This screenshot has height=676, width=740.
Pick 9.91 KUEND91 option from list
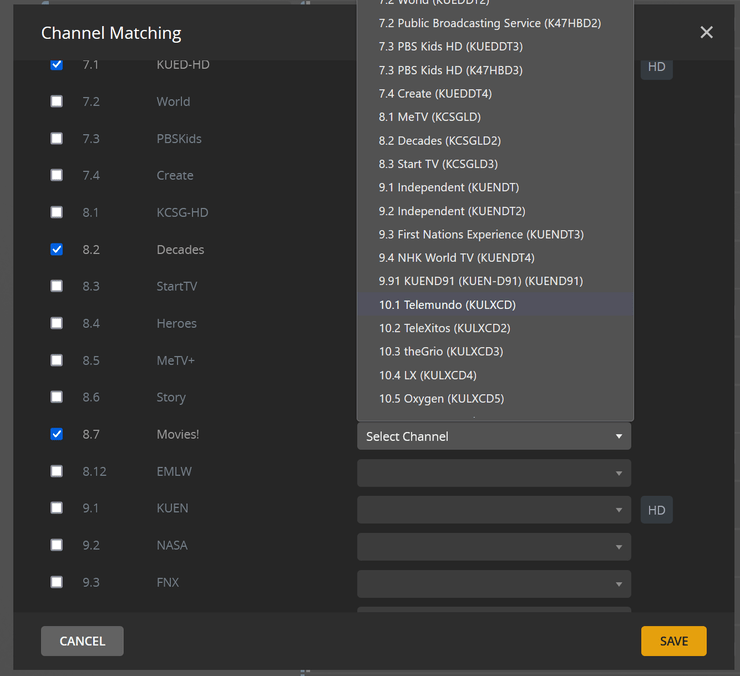(495, 281)
